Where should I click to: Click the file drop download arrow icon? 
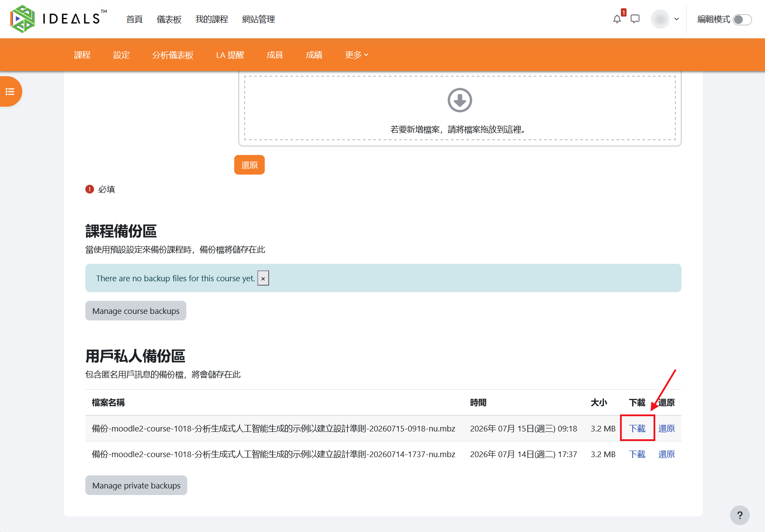(460, 100)
